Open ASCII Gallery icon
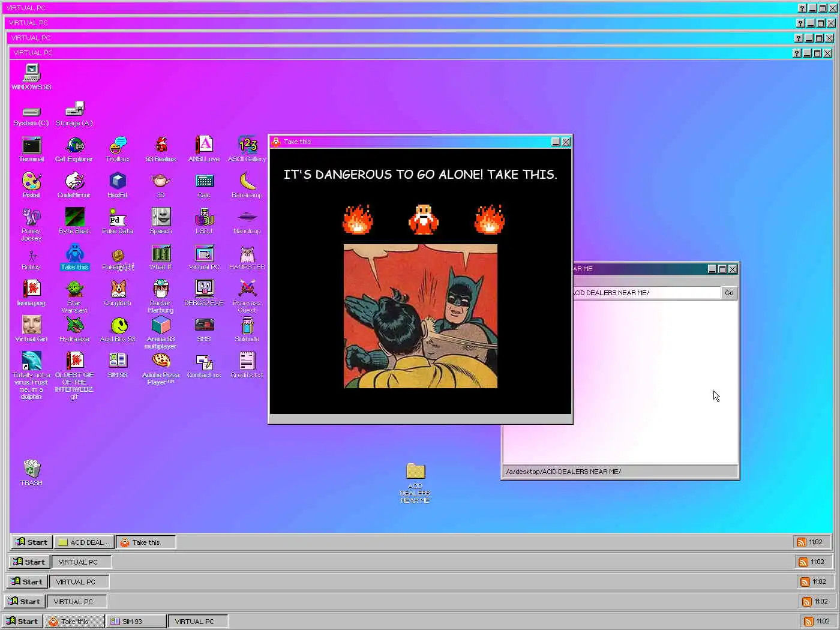The height and width of the screenshot is (630, 840). (247, 149)
